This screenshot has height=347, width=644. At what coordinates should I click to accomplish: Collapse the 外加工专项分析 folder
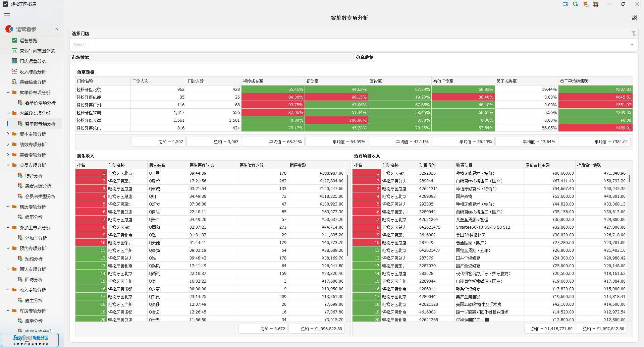pos(8,228)
